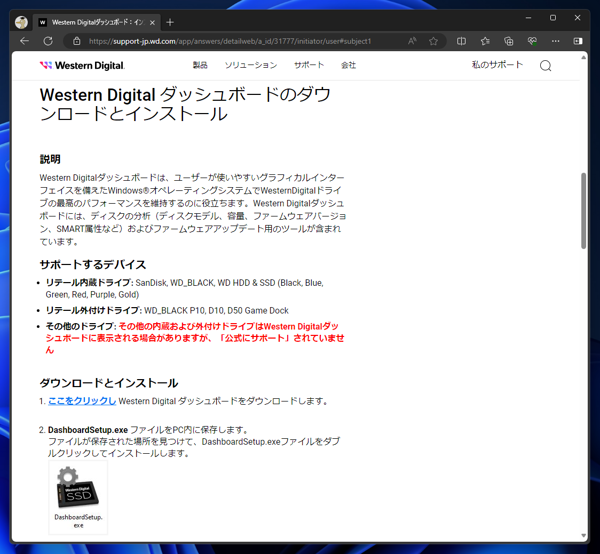Reload the page with refresh icon

click(x=48, y=41)
